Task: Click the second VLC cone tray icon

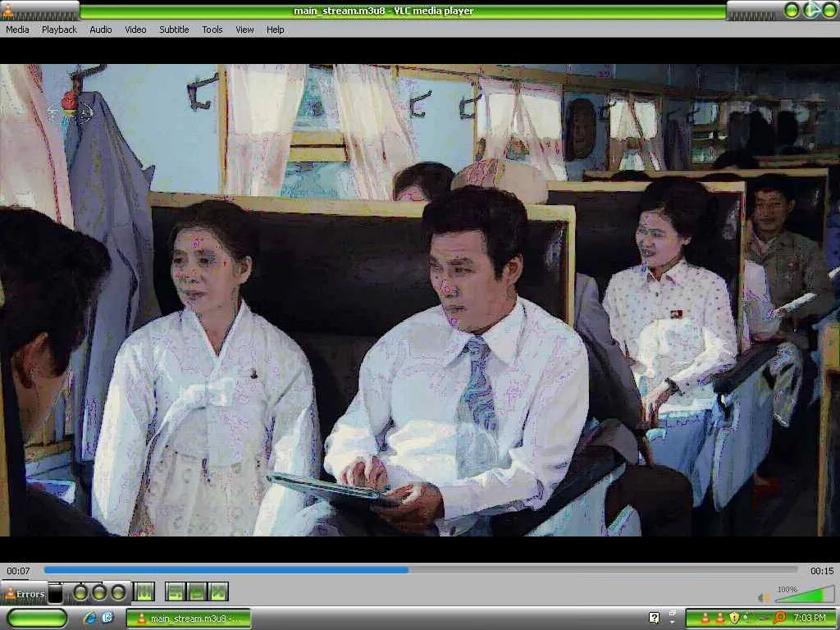Action: [719, 619]
